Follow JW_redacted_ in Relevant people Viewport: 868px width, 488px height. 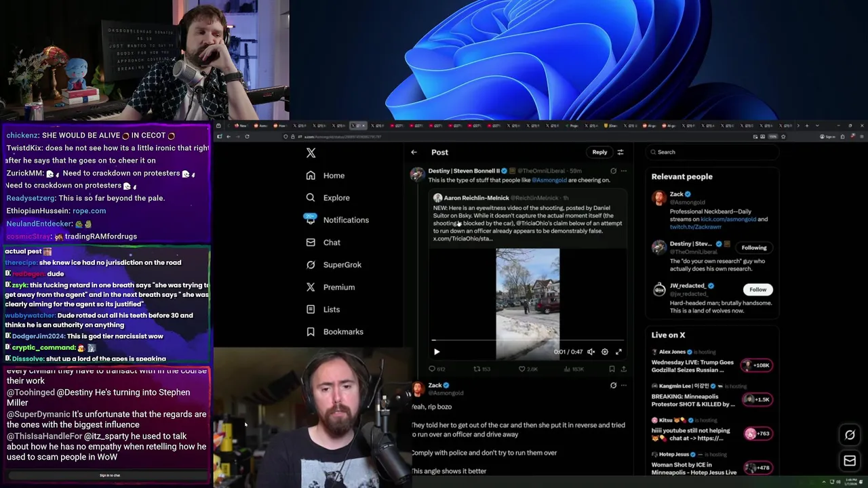click(x=757, y=290)
